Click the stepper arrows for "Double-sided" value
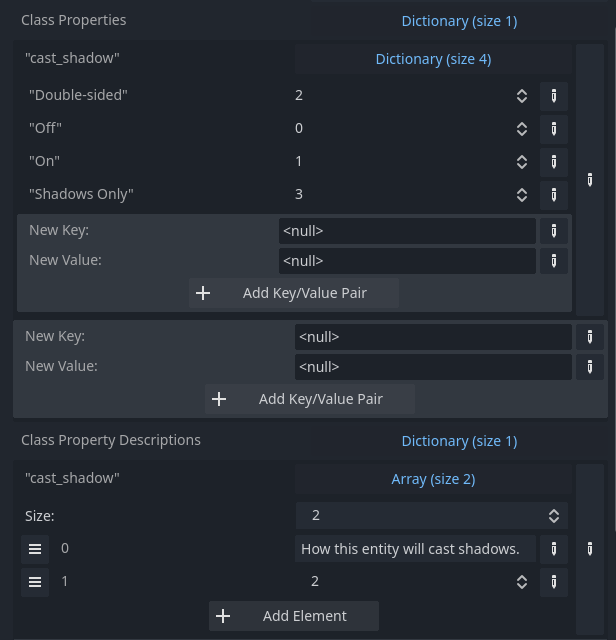This screenshot has height=640, width=616. [522, 96]
